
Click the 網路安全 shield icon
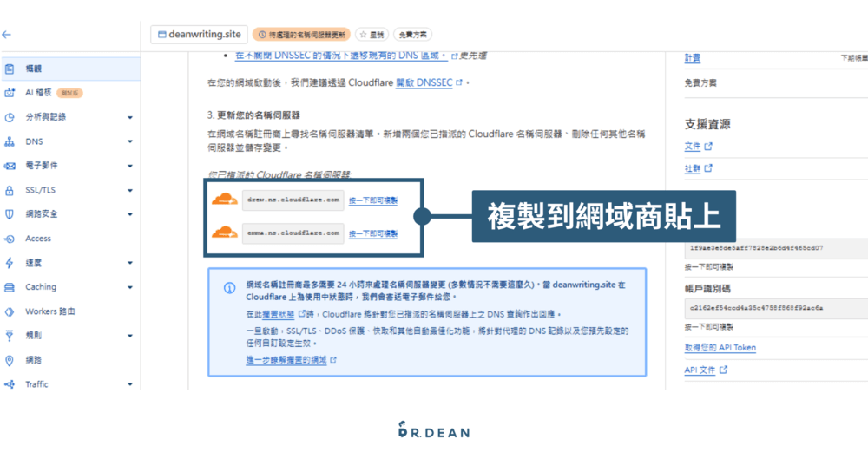click(x=10, y=214)
